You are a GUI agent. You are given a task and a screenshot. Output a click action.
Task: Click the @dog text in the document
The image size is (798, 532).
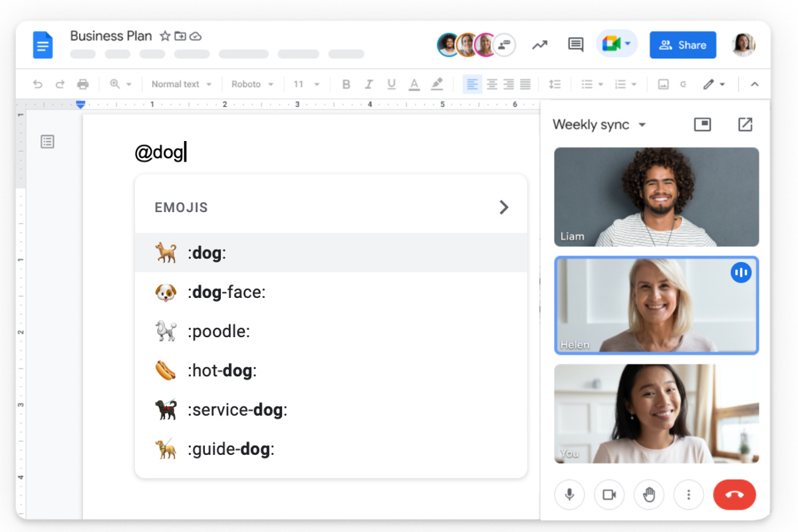[x=159, y=153]
